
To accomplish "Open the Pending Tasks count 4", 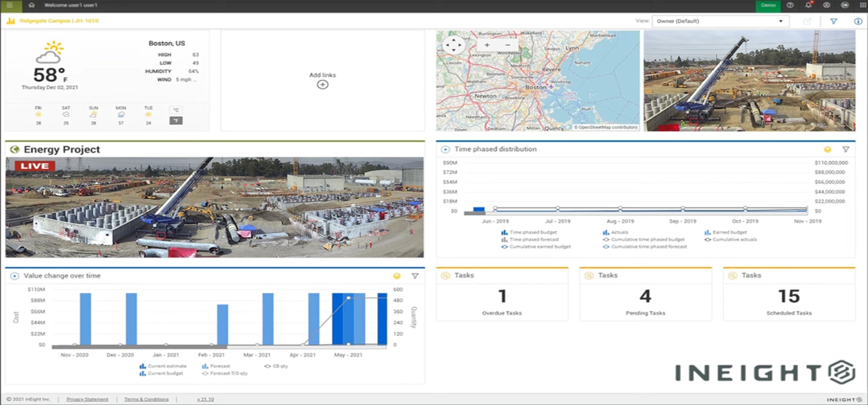I will (x=645, y=297).
